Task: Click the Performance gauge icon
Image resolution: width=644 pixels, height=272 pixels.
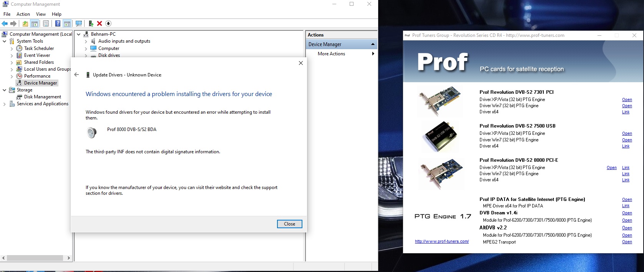Action: pyautogui.click(x=19, y=76)
